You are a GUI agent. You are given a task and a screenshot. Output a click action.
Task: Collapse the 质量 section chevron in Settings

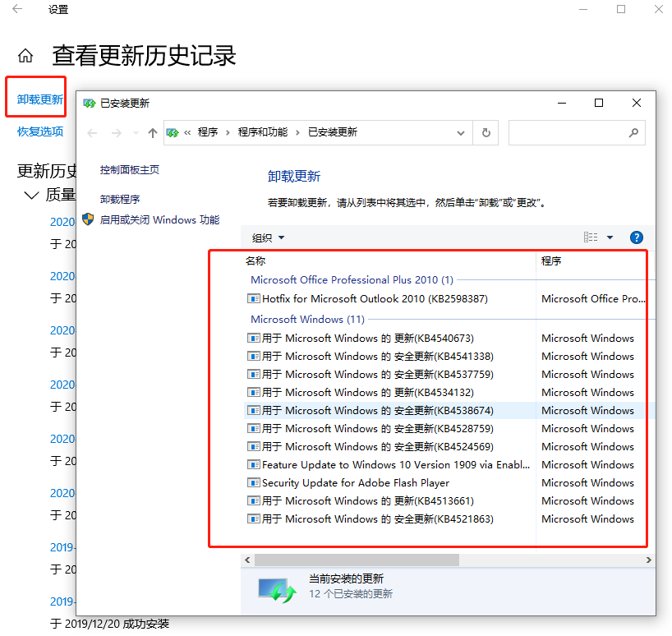pos(31,195)
